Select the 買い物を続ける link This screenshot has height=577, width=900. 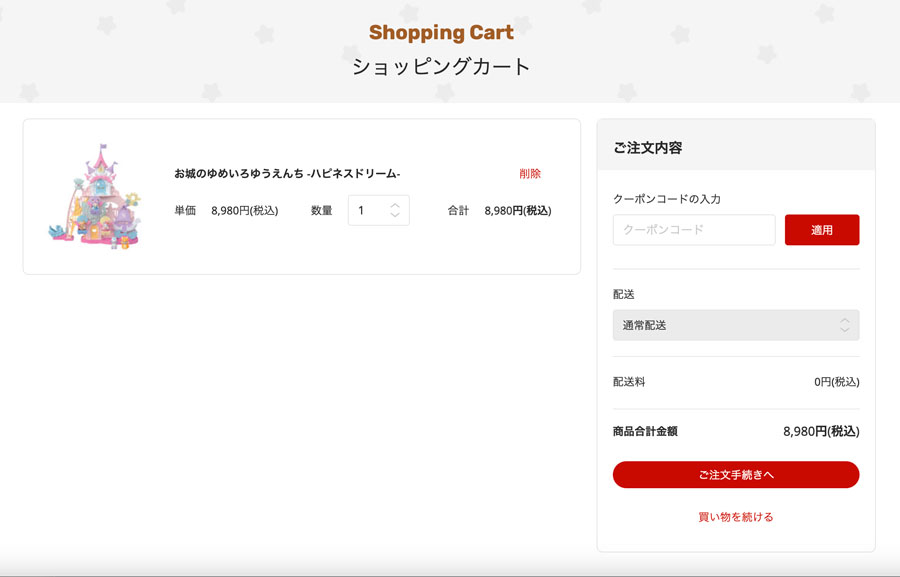pyautogui.click(x=736, y=517)
